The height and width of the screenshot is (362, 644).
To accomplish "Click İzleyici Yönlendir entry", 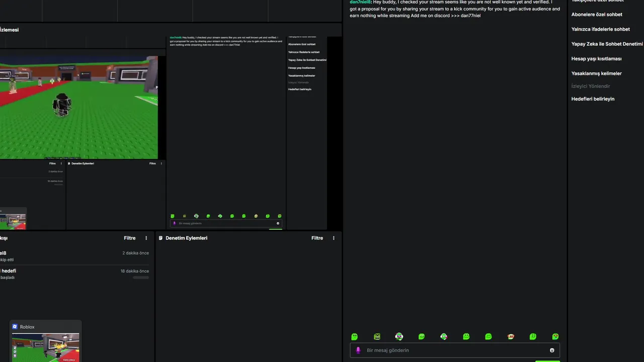I will (x=591, y=86).
